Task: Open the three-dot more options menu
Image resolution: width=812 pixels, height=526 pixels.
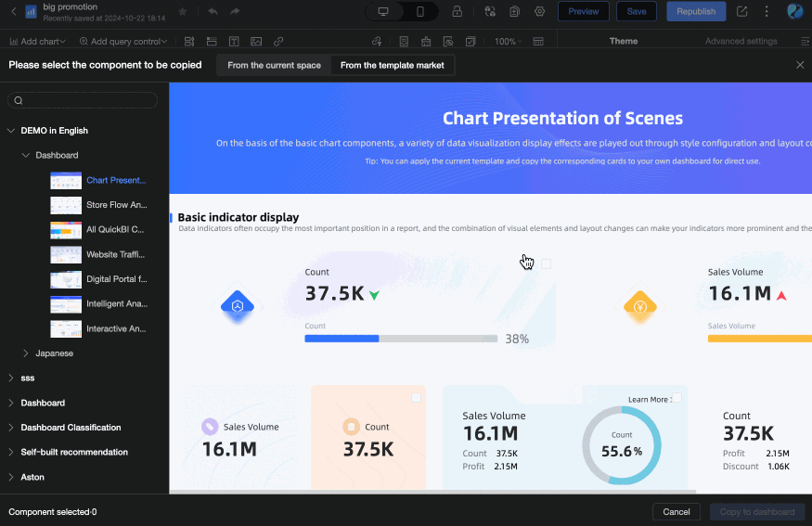Action: [x=766, y=11]
